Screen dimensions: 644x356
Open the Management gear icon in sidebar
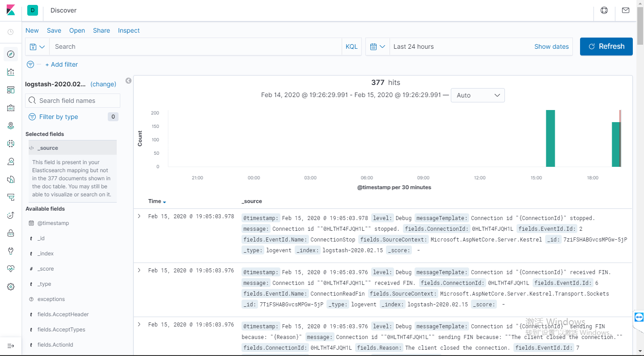click(11, 287)
